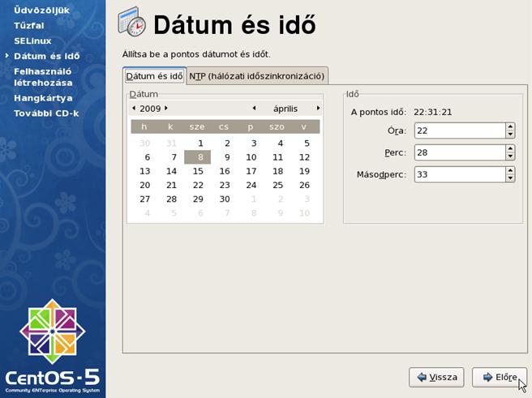Go to previous year with left arrow

tap(134, 109)
